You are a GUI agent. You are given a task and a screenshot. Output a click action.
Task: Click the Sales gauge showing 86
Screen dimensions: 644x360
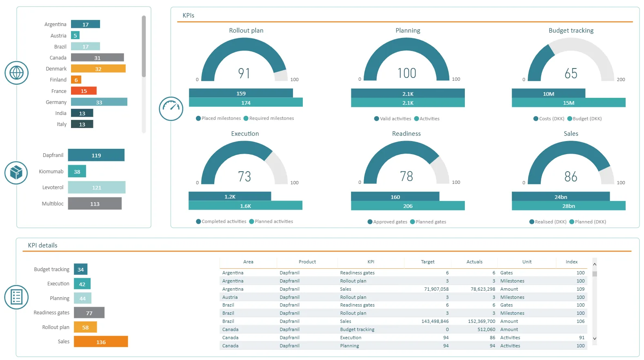coord(571,163)
